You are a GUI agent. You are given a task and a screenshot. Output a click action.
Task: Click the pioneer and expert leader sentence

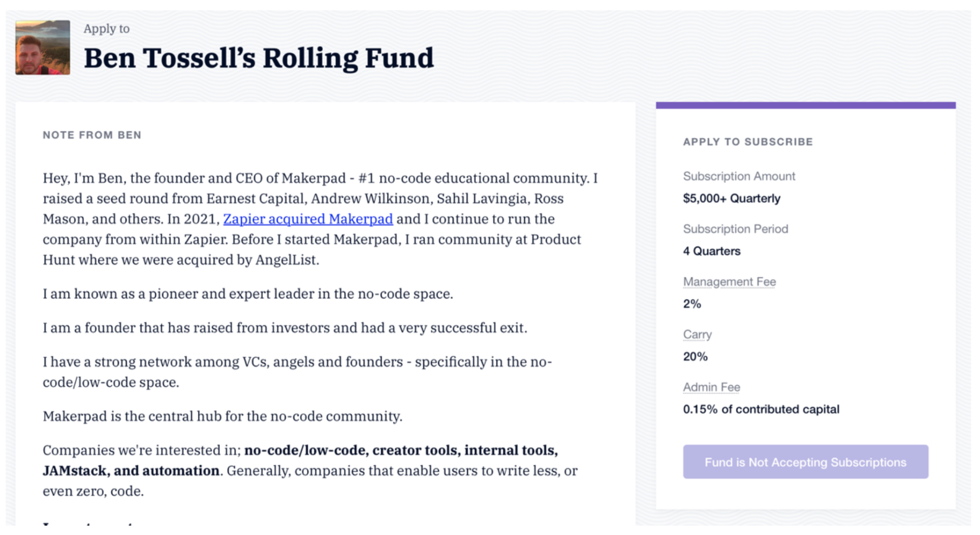tap(248, 294)
